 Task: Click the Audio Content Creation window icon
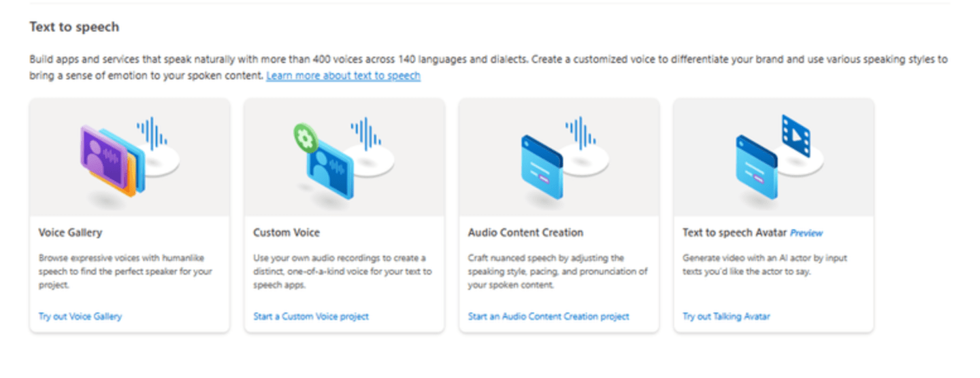coord(542,167)
